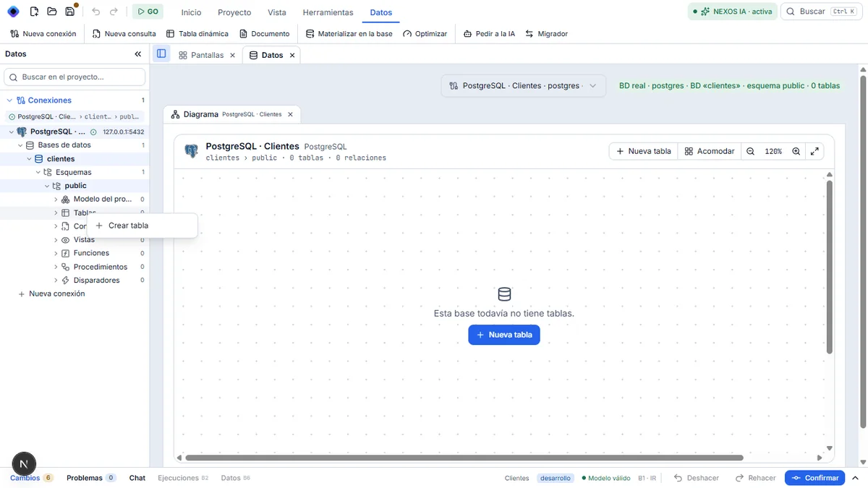Expand the Procedimientos node
Viewport: 868px width, 488px height.
pyautogui.click(x=56, y=267)
